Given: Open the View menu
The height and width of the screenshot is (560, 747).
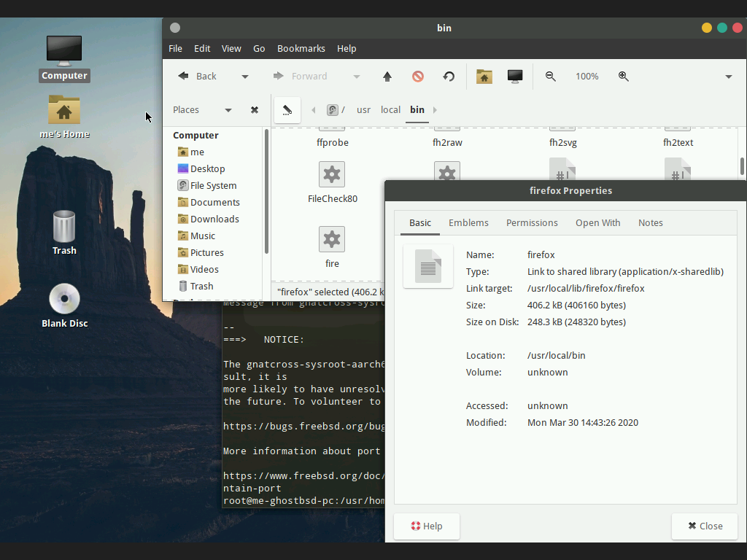Looking at the screenshot, I should pyautogui.click(x=231, y=49).
